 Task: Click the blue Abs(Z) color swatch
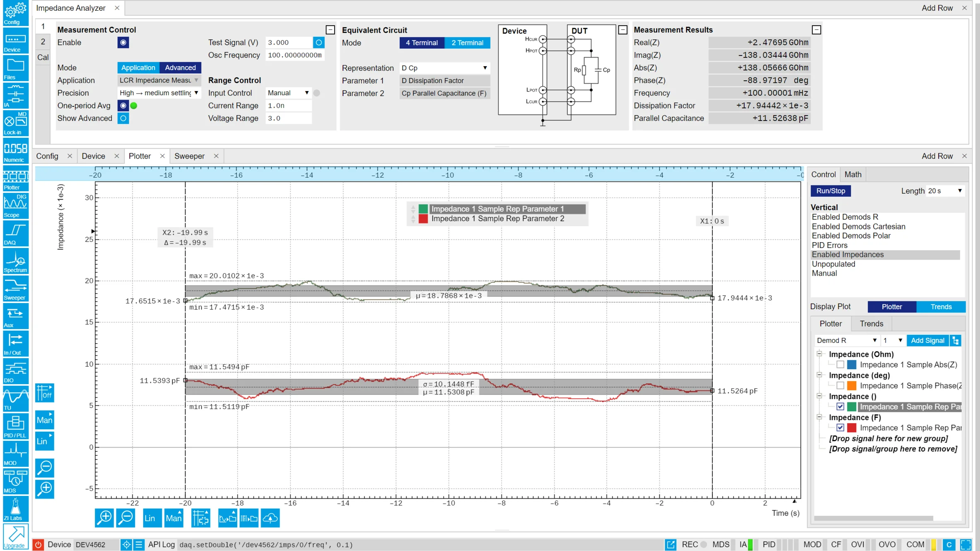852,365
